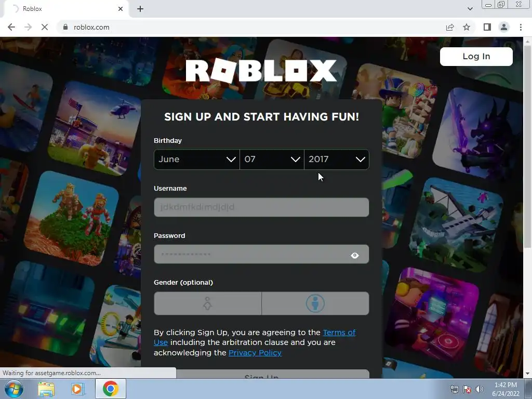
Task: Open the birthday day dropdown showing 07
Action: click(x=272, y=159)
